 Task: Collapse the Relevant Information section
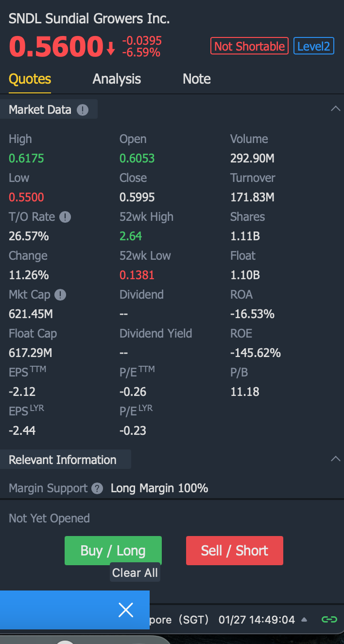pyautogui.click(x=335, y=459)
